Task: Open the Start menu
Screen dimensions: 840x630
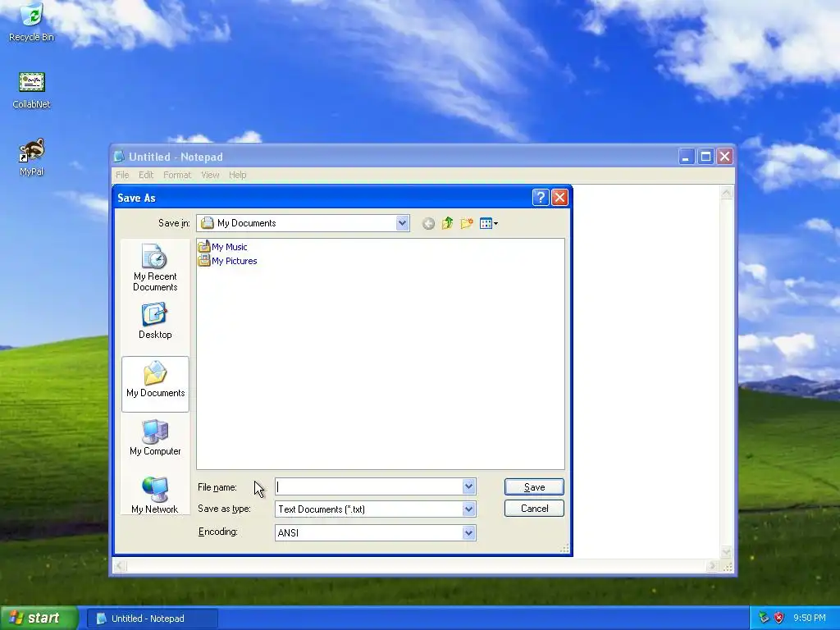Action: tap(39, 618)
